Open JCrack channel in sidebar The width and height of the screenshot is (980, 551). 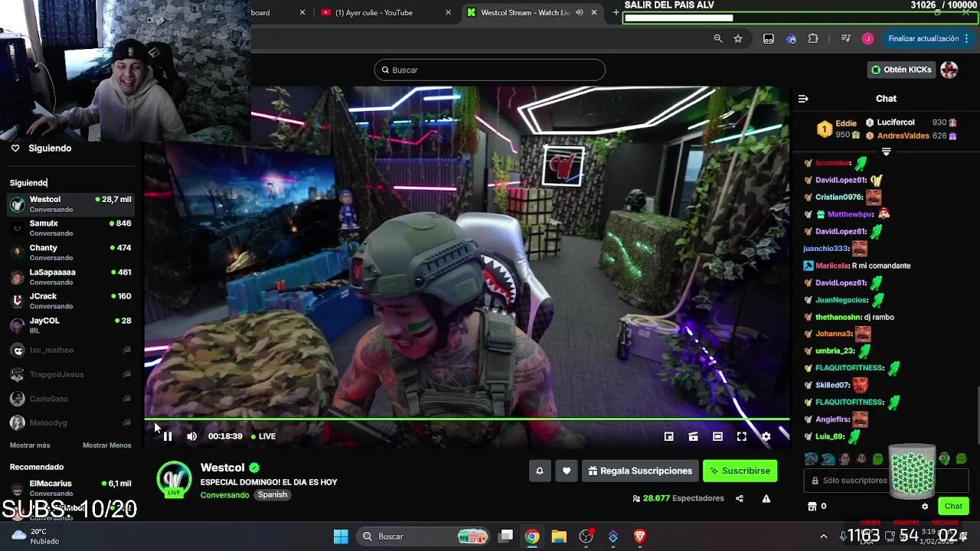click(70, 301)
